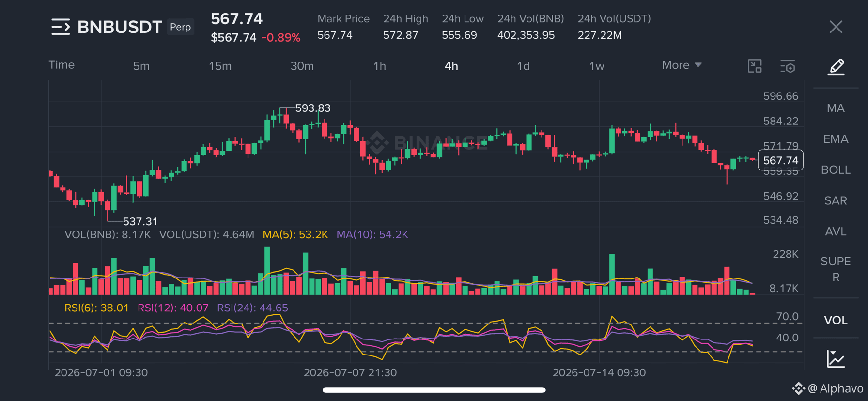
Task: Select the 30m timeframe
Action: (x=302, y=66)
